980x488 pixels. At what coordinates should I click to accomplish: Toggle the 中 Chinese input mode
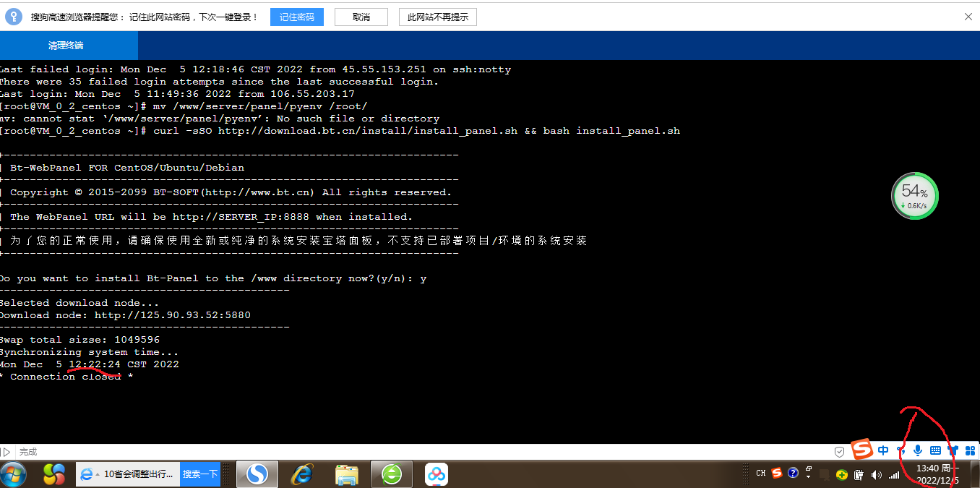tap(883, 450)
